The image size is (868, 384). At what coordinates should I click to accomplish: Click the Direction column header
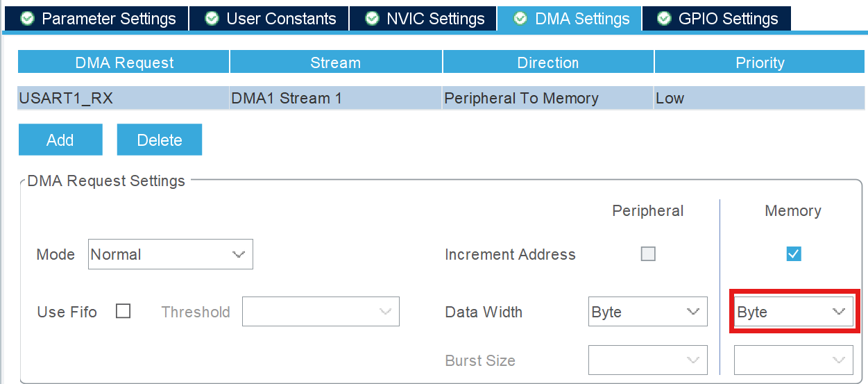pos(548,62)
